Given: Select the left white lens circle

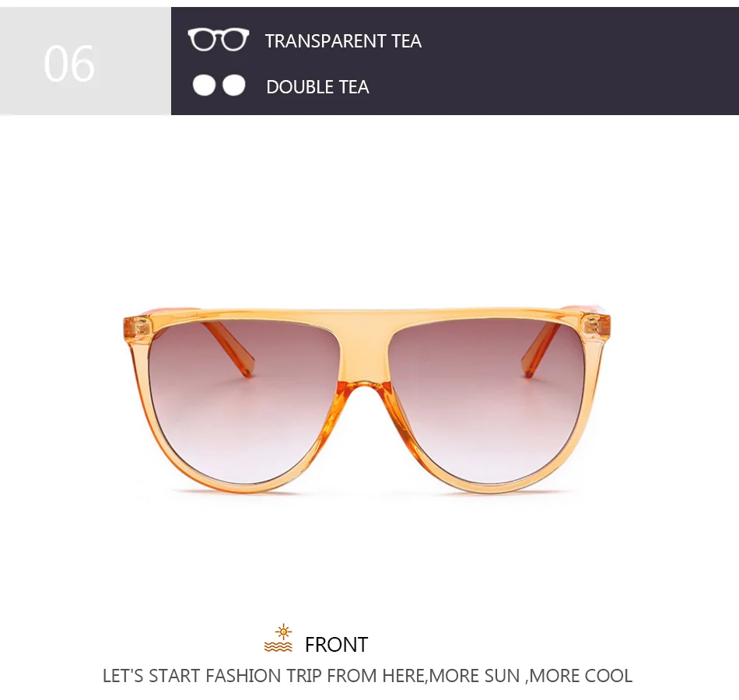Looking at the screenshot, I should coord(204,86).
